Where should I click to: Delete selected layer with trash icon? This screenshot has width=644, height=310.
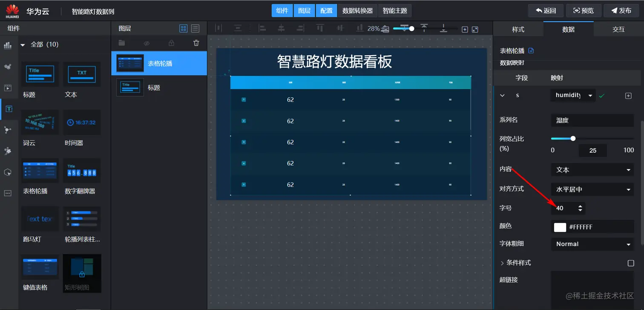click(x=196, y=43)
